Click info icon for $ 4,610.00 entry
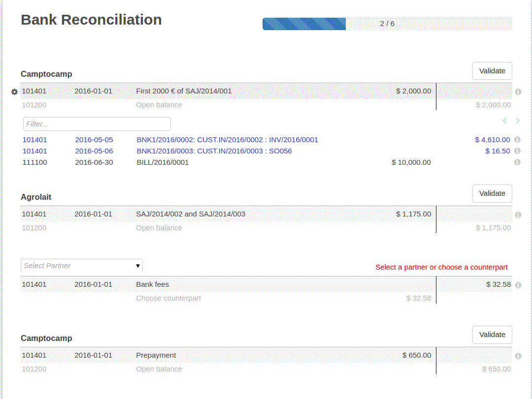Screen dimensions: 532x399 click(517, 140)
